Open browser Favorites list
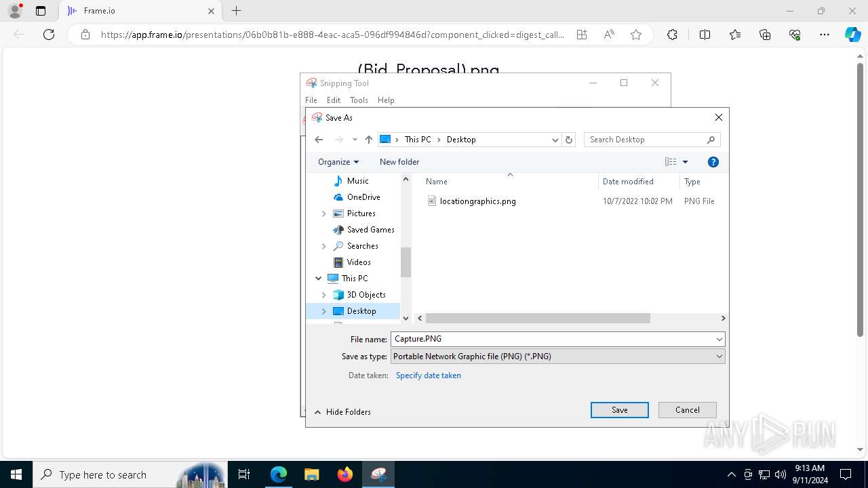 [735, 35]
